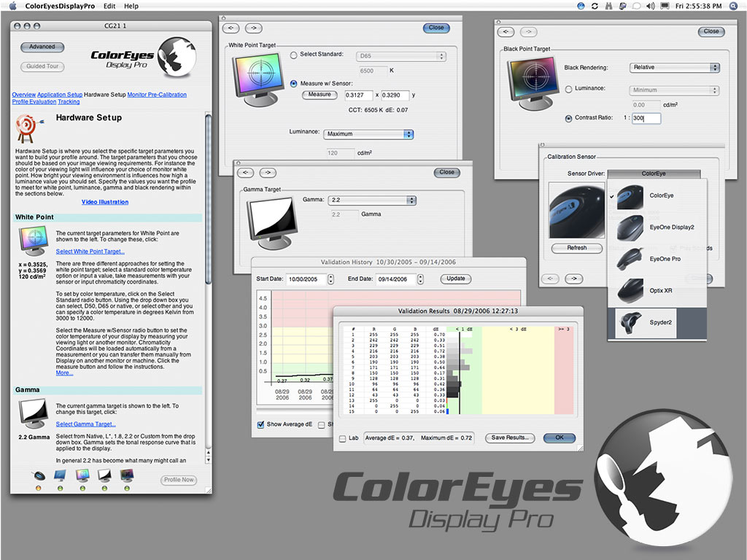The image size is (747, 560).
Task: Open Spotlight search in the menu bar
Action: click(733, 6)
